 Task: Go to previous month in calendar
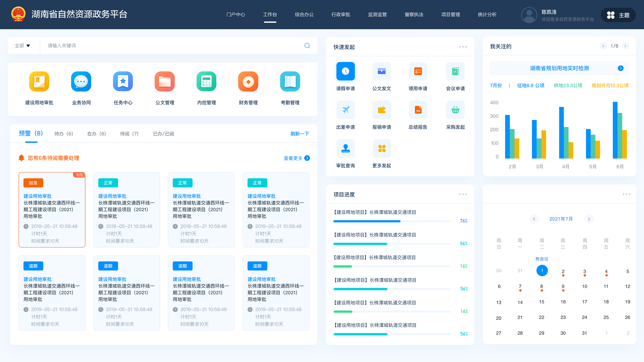coord(534,219)
